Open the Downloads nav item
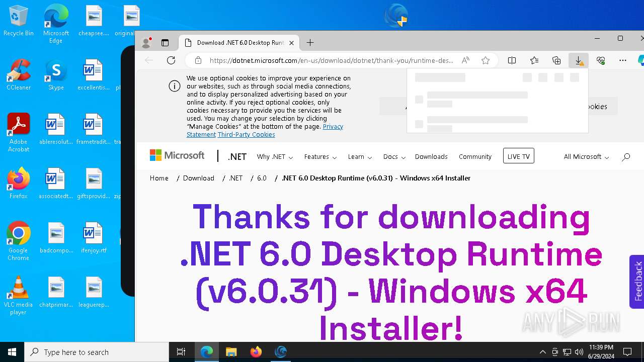 [431, 157]
